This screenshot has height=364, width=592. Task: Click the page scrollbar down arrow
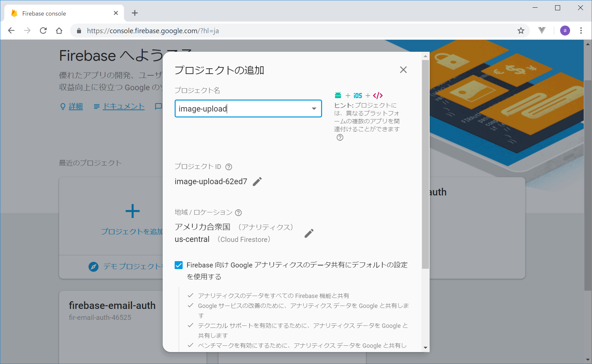point(588,360)
